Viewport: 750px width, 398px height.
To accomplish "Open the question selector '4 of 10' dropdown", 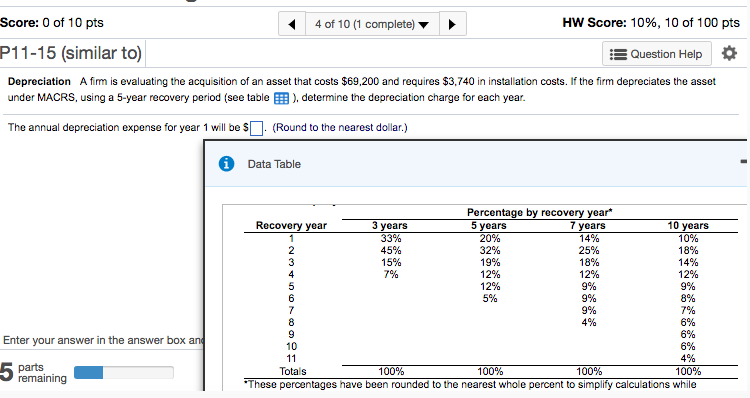I will tap(372, 24).
